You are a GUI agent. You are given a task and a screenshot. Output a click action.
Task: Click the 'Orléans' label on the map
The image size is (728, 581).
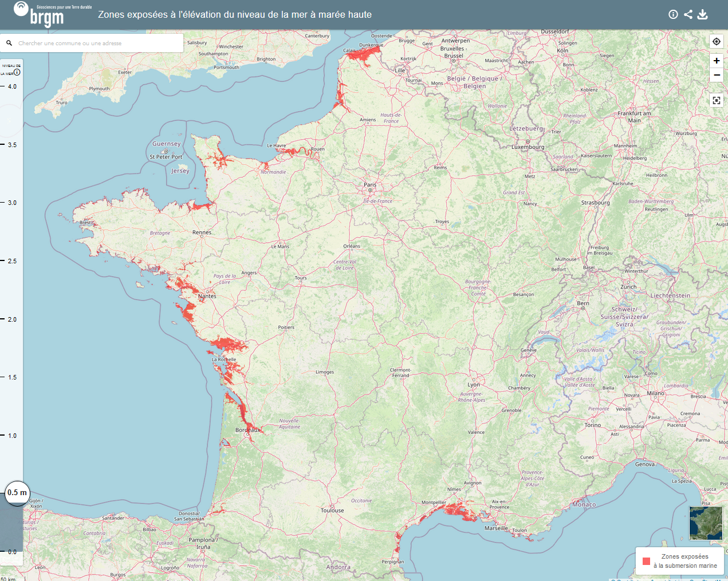pyautogui.click(x=352, y=246)
